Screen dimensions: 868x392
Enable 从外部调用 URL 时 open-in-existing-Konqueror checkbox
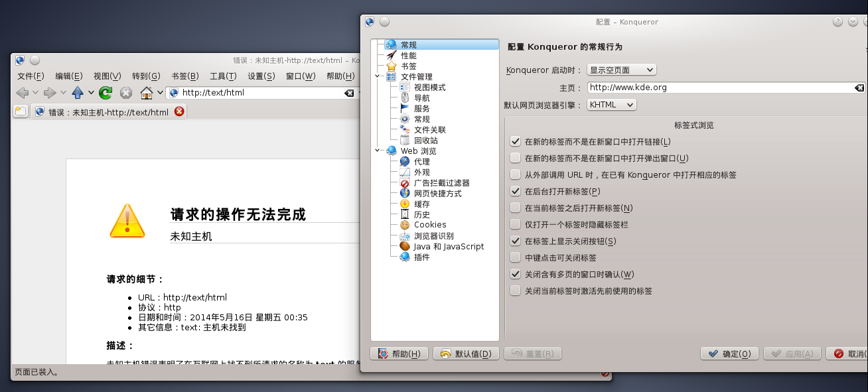[515, 175]
